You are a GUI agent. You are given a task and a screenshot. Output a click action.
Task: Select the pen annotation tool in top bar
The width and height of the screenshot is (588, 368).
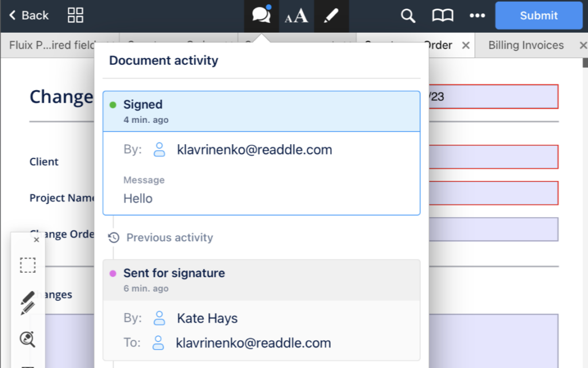pos(331,16)
